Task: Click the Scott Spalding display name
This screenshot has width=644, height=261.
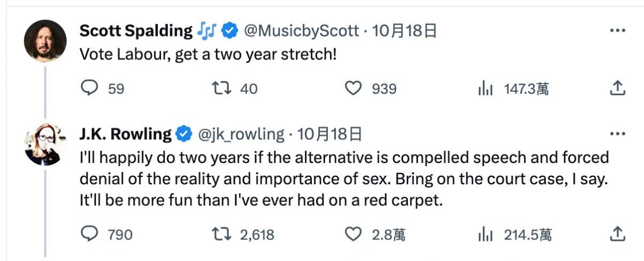Action: pos(136,31)
